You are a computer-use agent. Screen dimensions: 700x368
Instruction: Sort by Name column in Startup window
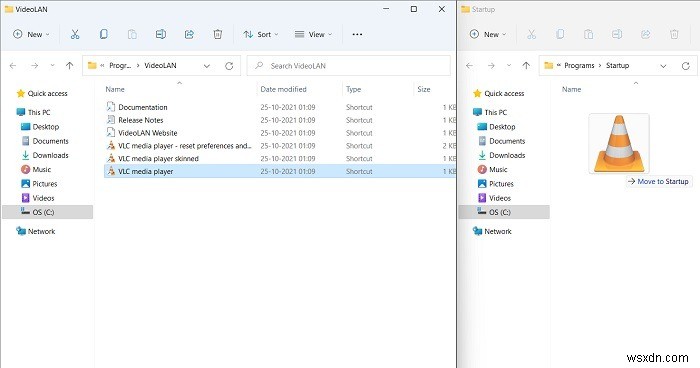click(x=571, y=89)
